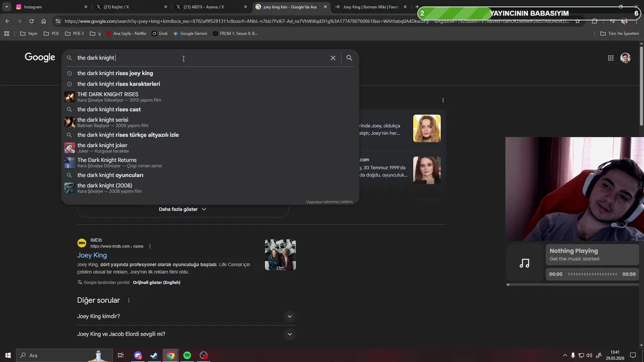The height and width of the screenshot is (362, 644).
Task: Go back to the previous page
Action: click(x=7, y=21)
